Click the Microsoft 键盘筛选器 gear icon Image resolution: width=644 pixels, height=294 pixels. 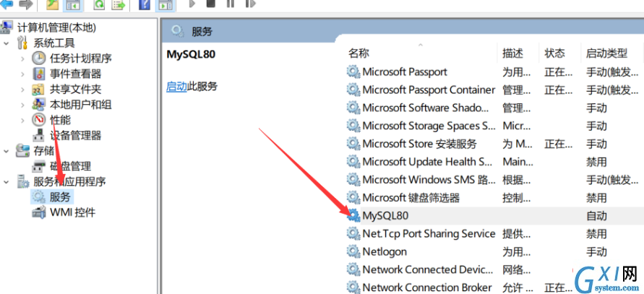click(x=353, y=197)
